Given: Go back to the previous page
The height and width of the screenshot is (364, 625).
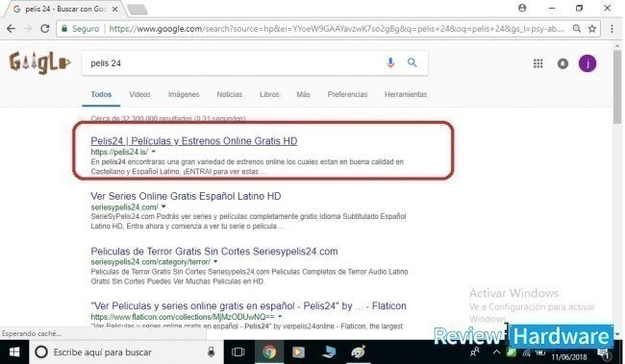Looking at the screenshot, I should [12, 29].
